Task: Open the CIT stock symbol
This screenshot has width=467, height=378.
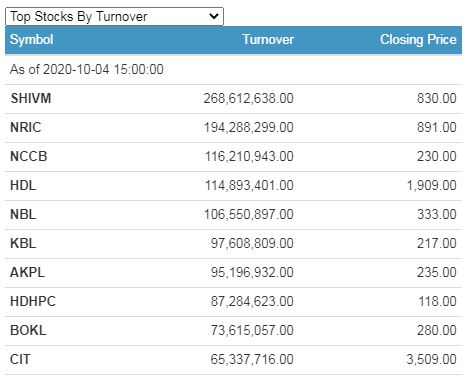Action: click(20, 359)
